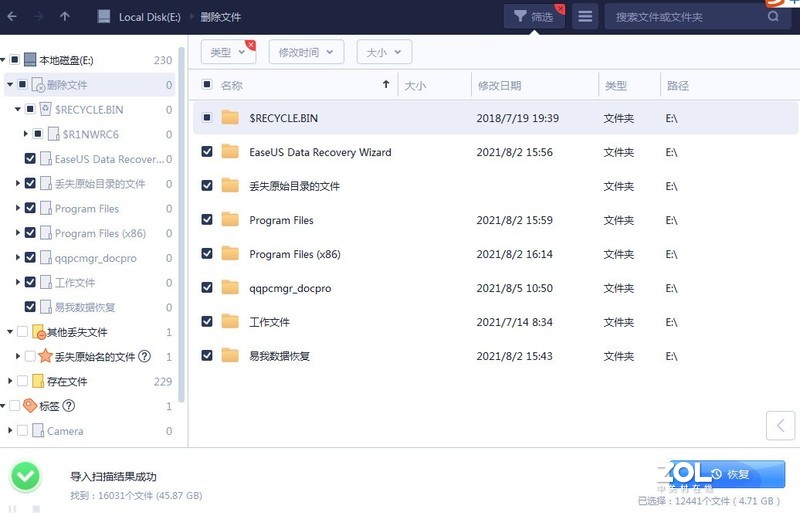Uncheck Program Files (x86) list row checkbox
800x516 pixels.
[x=207, y=253]
